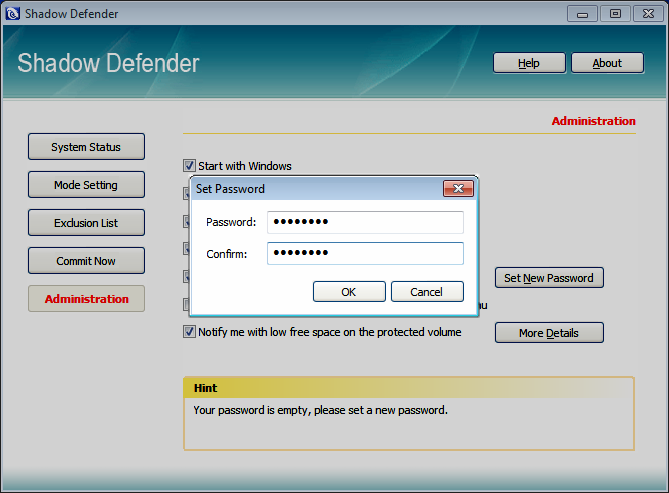Image resolution: width=669 pixels, height=493 pixels.
Task: Select the Administration section
Action: click(x=86, y=299)
